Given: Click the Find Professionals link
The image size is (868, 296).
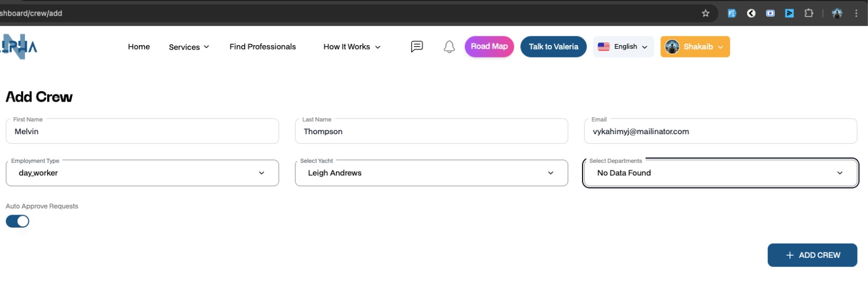Looking at the screenshot, I should (263, 47).
